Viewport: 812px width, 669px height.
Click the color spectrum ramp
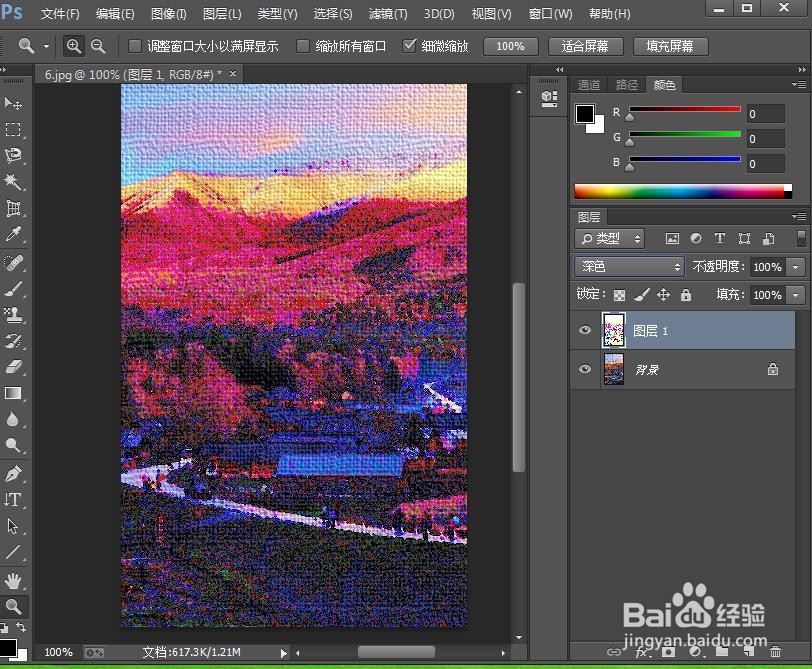click(683, 192)
